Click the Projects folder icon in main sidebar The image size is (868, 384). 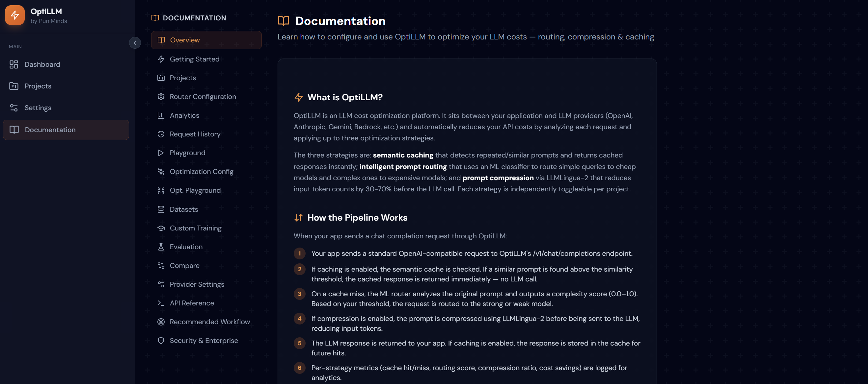pos(14,86)
